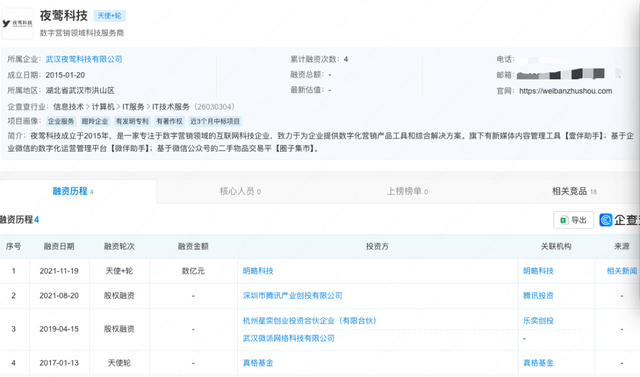Open the 武汉夜莺科技有限公司 company link
Image resolution: width=640 pixels, height=377 pixels.
tap(84, 59)
